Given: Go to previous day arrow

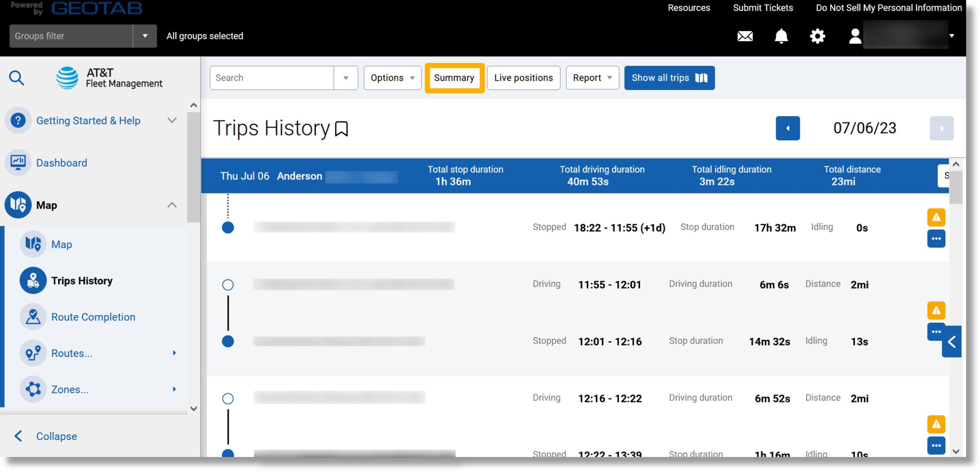Looking at the screenshot, I should pyautogui.click(x=787, y=128).
